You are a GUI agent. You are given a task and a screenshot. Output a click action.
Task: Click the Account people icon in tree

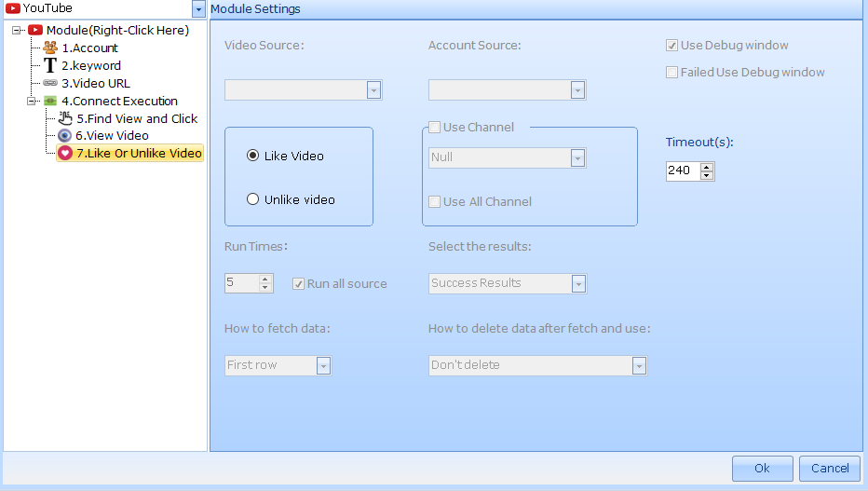point(50,48)
